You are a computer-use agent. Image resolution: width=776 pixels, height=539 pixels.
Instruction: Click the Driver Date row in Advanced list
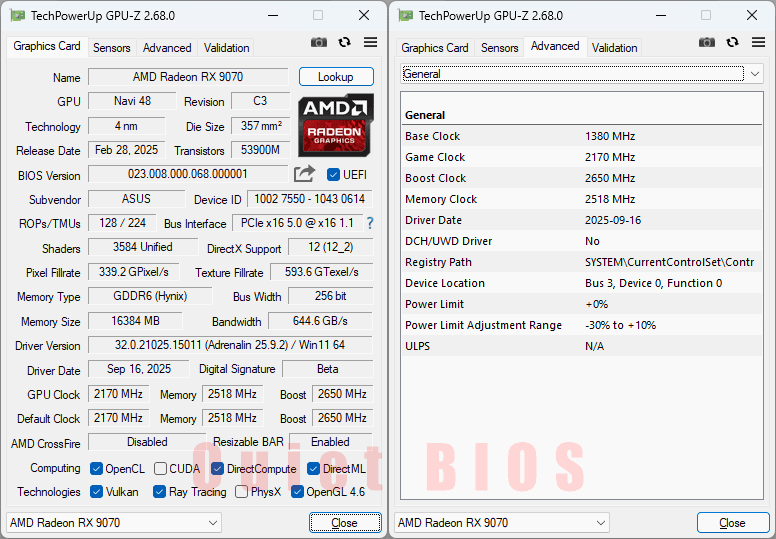pos(582,220)
